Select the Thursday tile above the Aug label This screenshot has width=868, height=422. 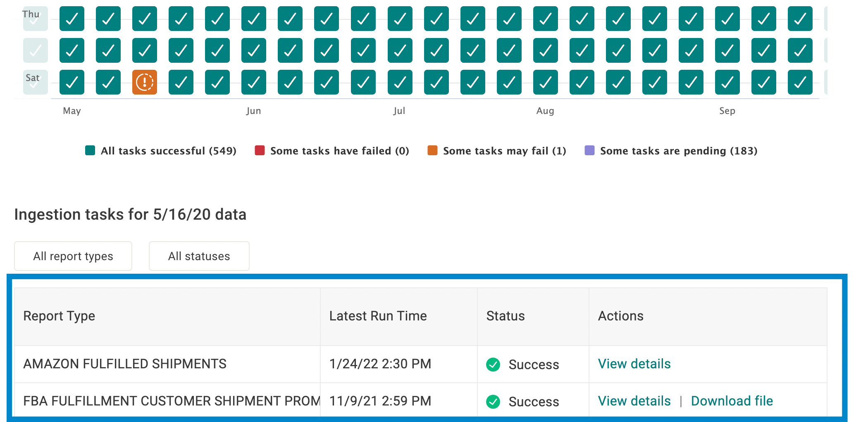(x=546, y=19)
